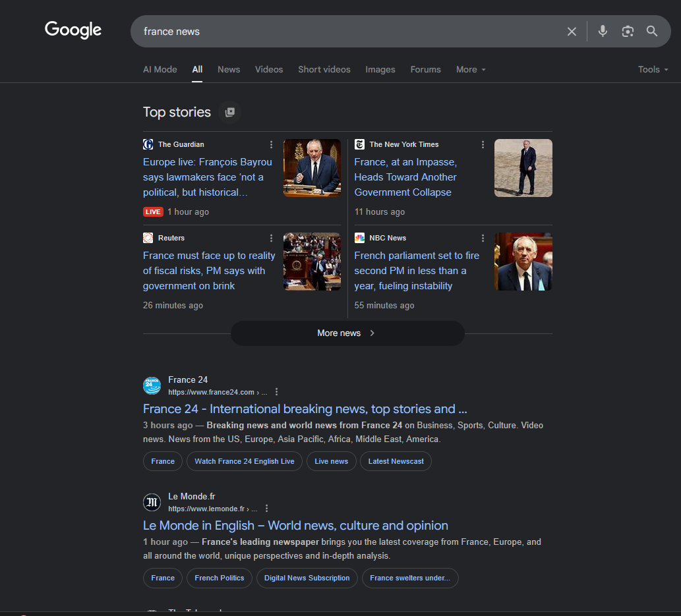Image resolution: width=681 pixels, height=616 pixels.
Task: Click the 'Watch France 24 English Live' chip
Action: [245, 461]
